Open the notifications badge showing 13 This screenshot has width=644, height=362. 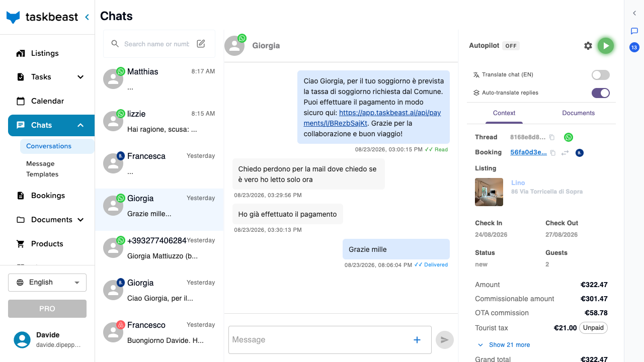pos(634,48)
